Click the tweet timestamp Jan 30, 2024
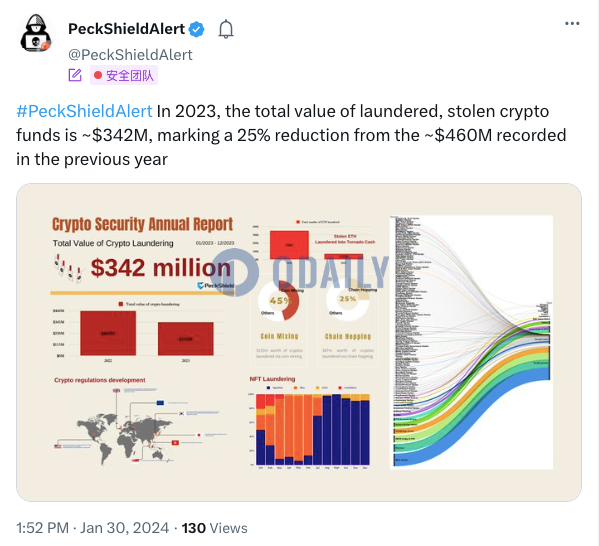 pyautogui.click(x=124, y=528)
